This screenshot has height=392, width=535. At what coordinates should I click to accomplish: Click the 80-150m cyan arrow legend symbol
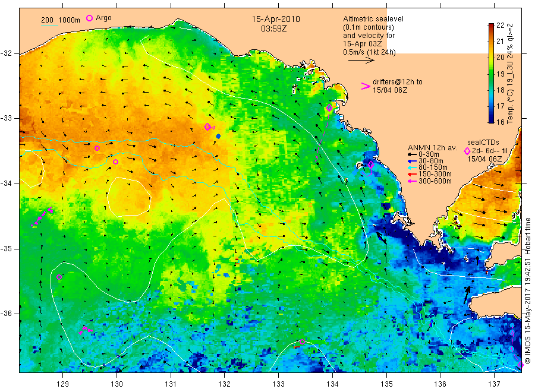click(413, 167)
